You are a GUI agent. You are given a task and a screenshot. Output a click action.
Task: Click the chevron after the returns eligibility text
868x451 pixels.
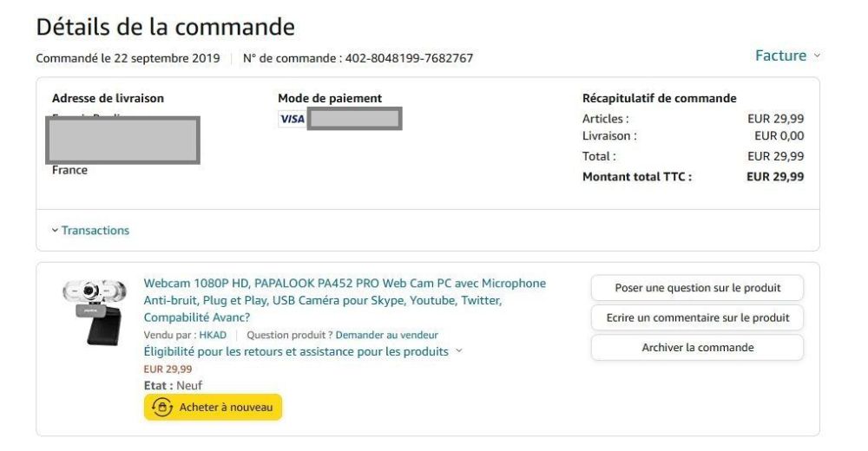point(459,351)
